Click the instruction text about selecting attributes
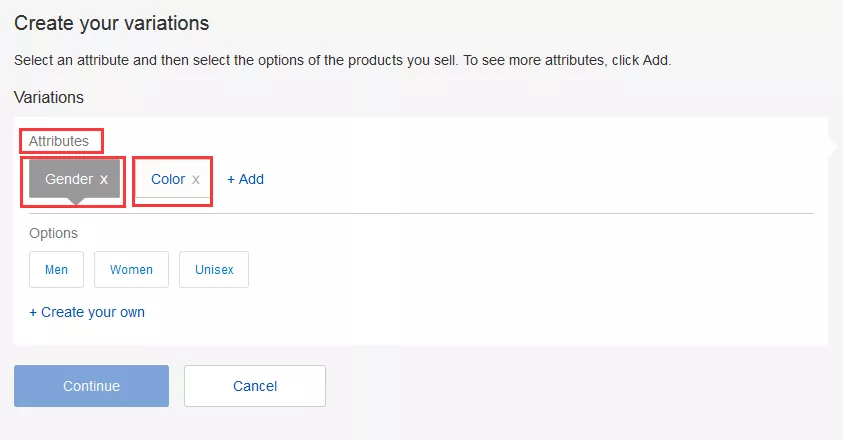Screen dimensions: 843x440 342,60
